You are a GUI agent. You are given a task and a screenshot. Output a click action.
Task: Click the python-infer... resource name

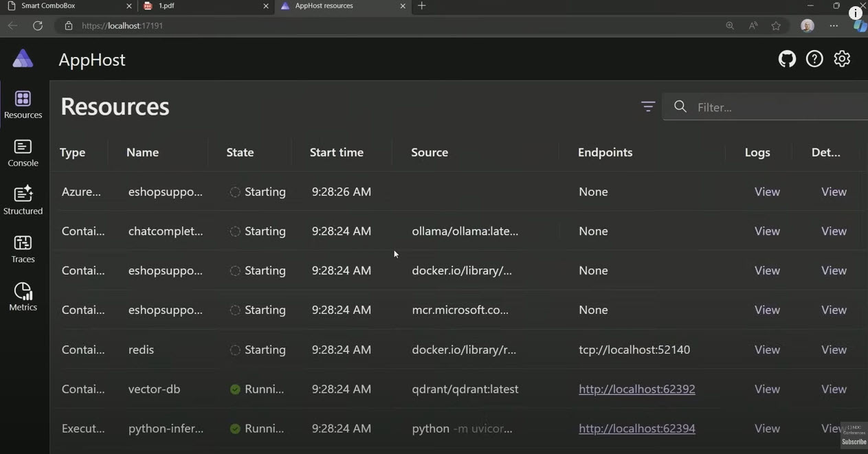tap(166, 429)
